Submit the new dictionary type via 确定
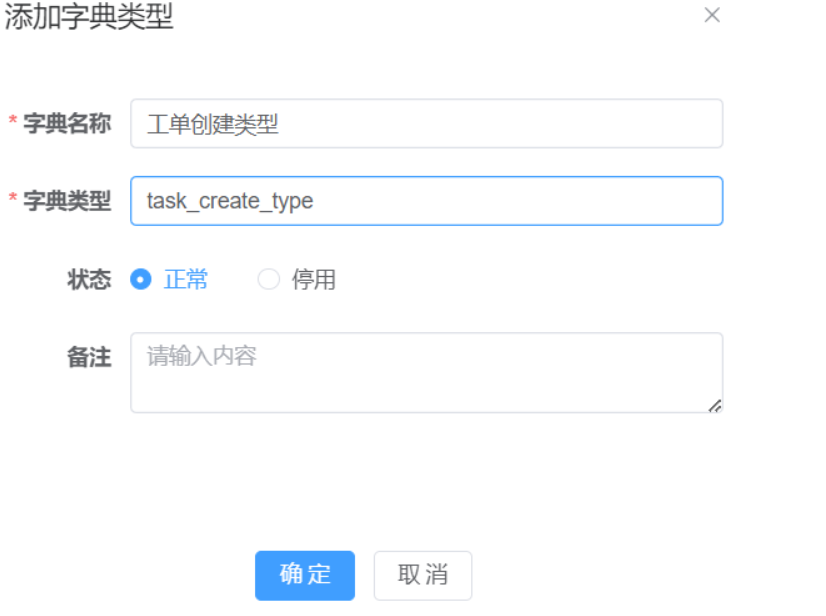The height and width of the screenshot is (616, 826). coord(305,575)
